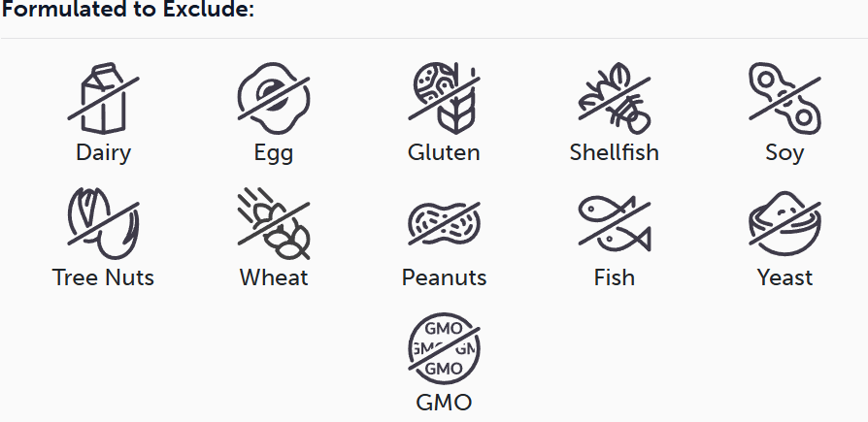Select the 'Peanuts' caption
This screenshot has height=422, width=868.
(x=444, y=277)
